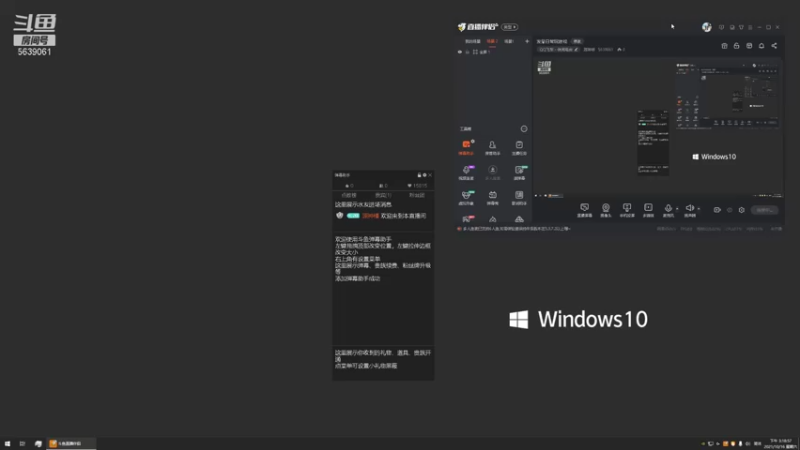The width and height of the screenshot is (800, 450).
Task: Click the edit pill next to the room title
Action: [x=577, y=41]
